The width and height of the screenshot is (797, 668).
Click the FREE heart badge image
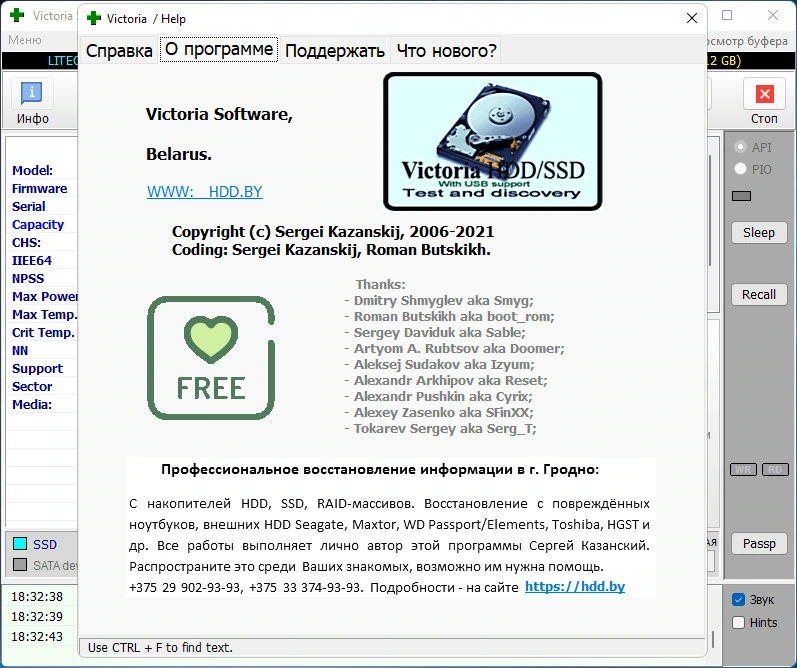pyautogui.click(x=211, y=358)
